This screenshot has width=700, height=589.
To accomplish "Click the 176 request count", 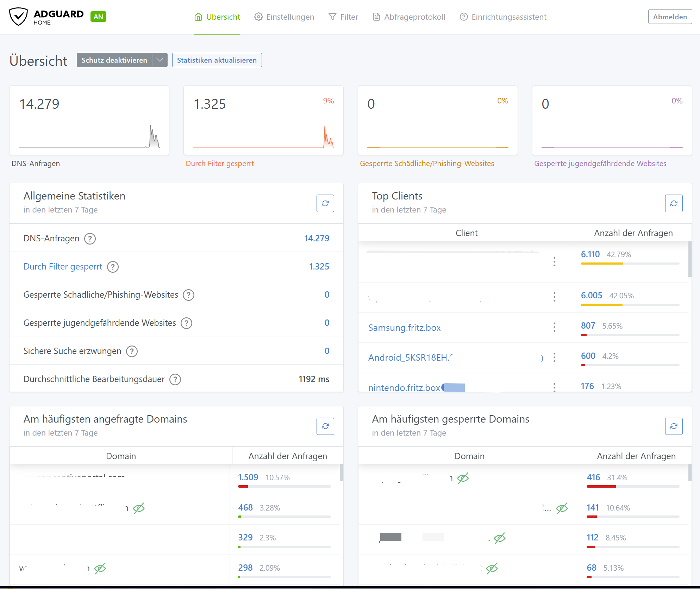I will [x=587, y=386].
